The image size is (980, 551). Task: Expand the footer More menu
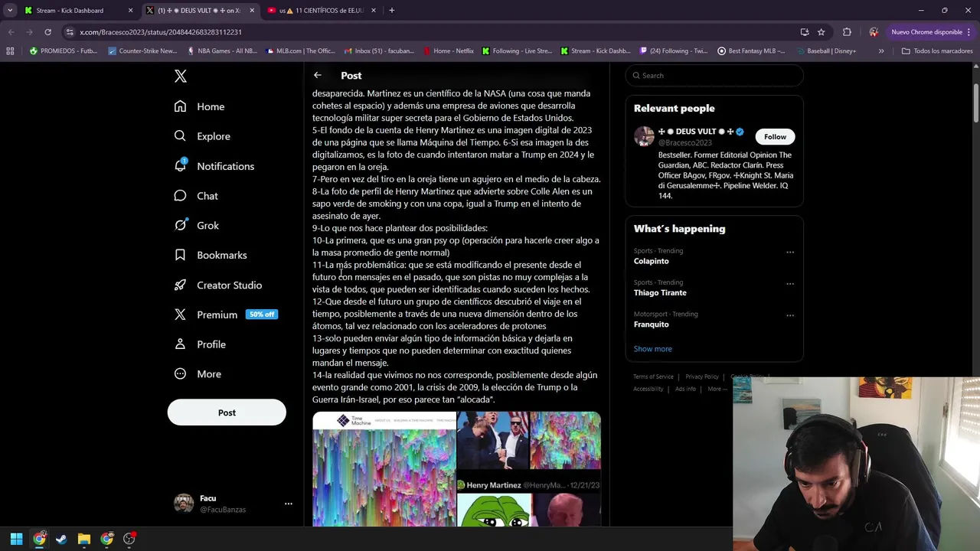717,389
